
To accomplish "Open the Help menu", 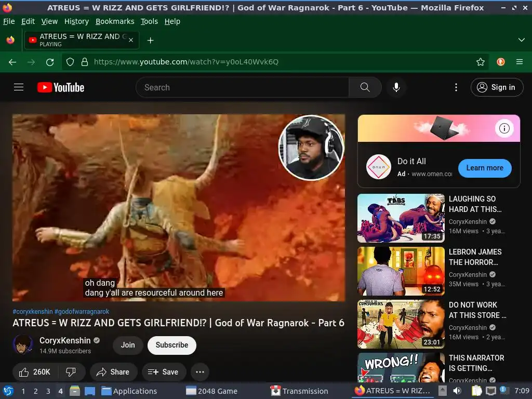I will point(172,21).
